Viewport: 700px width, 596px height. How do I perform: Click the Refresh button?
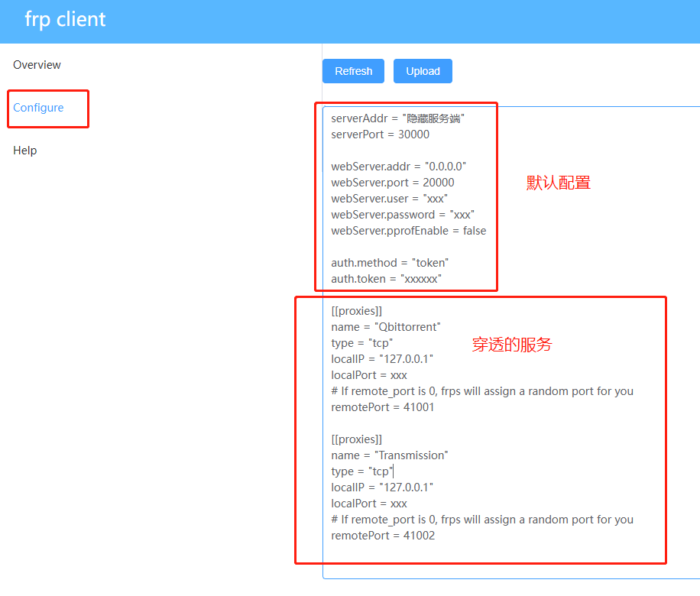pos(352,70)
